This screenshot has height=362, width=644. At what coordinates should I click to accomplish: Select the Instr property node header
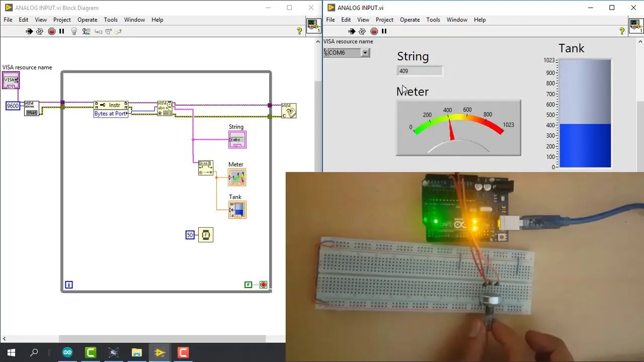[111, 105]
